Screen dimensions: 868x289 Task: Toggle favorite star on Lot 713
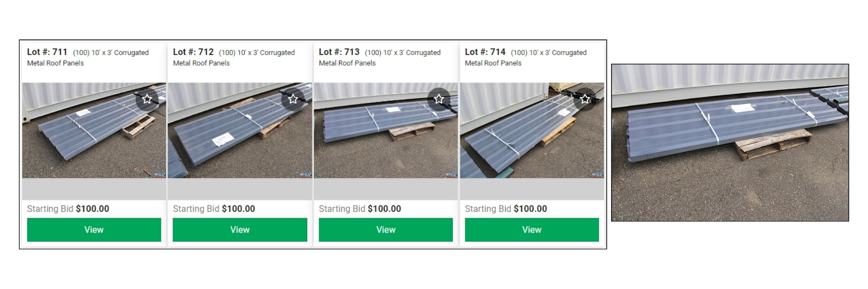point(439,99)
